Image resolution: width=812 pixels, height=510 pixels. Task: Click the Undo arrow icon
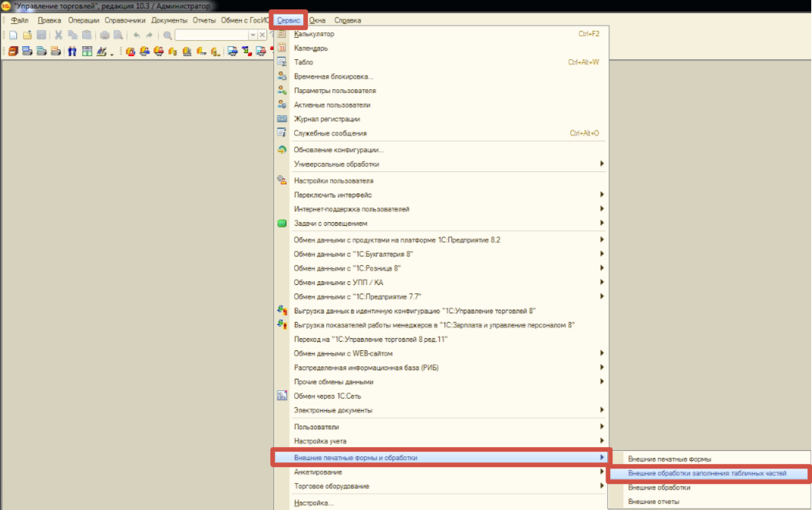coord(136,35)
